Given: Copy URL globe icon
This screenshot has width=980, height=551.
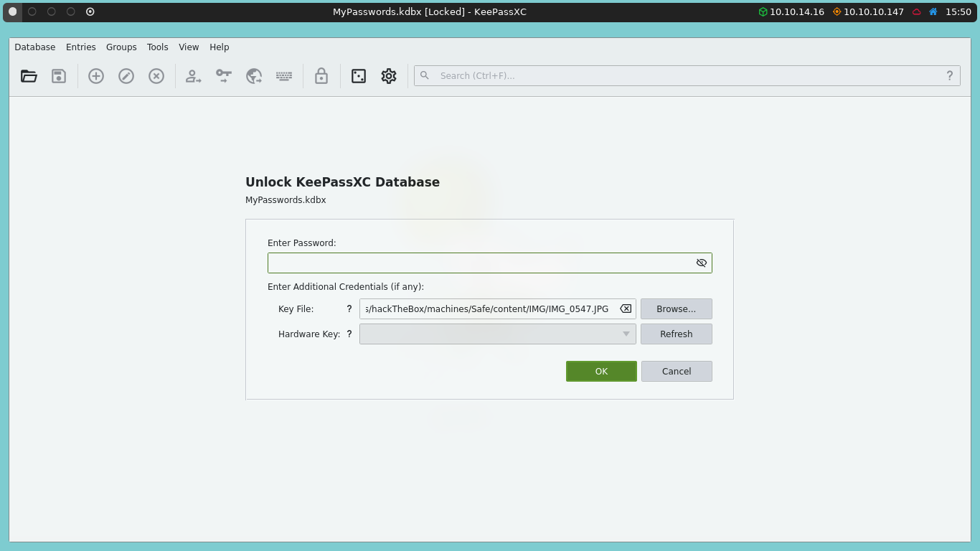Looking at the screenshot, I should (x=254, y=75).
